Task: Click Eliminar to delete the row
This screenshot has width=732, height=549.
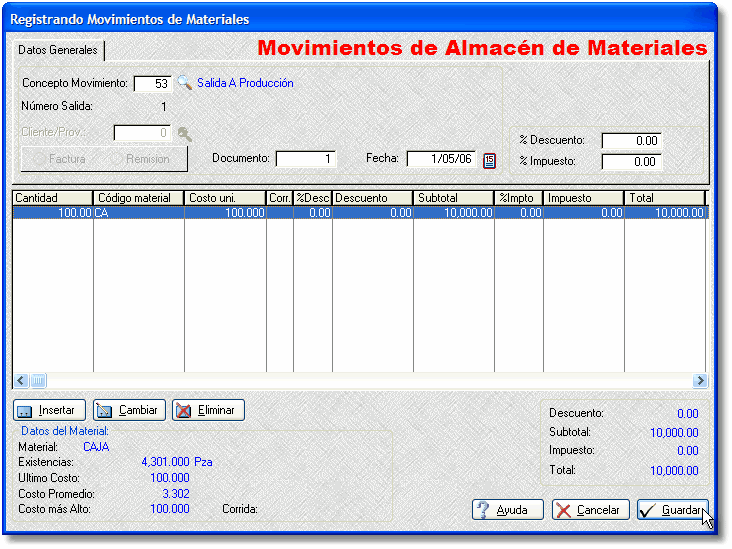Action: click(x=208, y=410)
